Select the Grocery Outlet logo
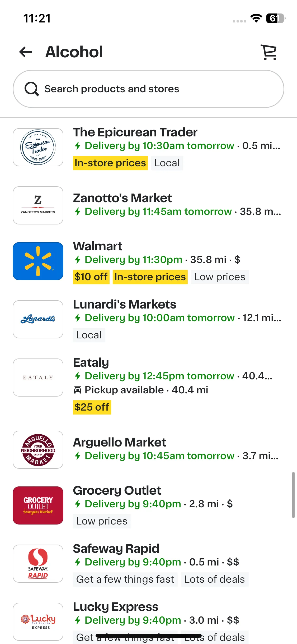This screenshot has width=297, height=644. pyautogui.click(x=38, y=505)
